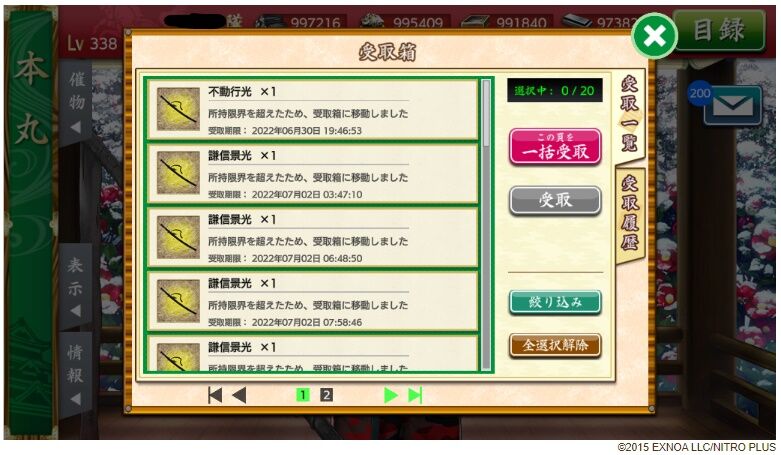Close the 受取箱 dialog with green X

654,36
